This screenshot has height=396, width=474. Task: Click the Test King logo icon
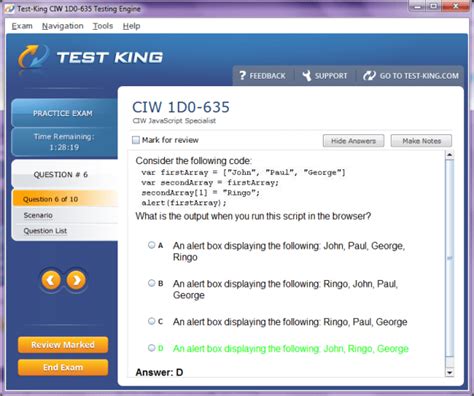click(x=33, y=57)
